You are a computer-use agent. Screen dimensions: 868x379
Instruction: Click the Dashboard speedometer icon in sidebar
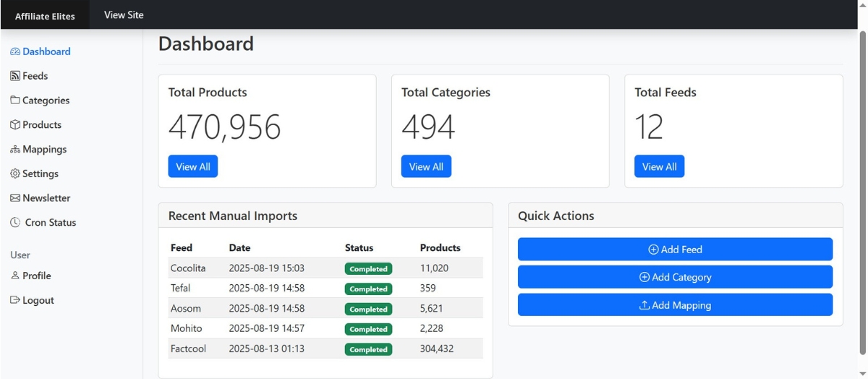pos(15,52)
